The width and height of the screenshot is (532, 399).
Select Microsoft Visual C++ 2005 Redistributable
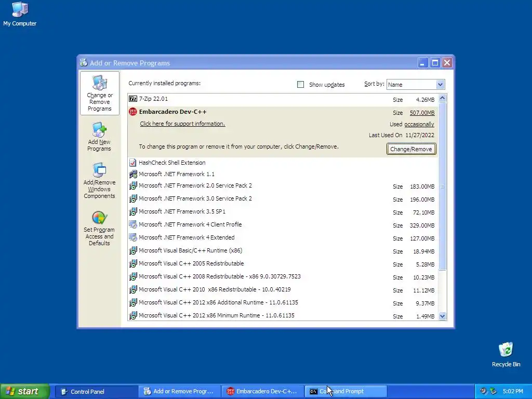[x=283, y=263]
